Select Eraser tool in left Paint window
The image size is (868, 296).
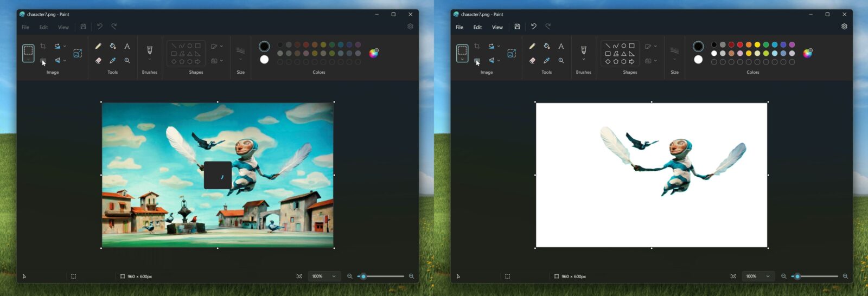(x=98, y=61)
